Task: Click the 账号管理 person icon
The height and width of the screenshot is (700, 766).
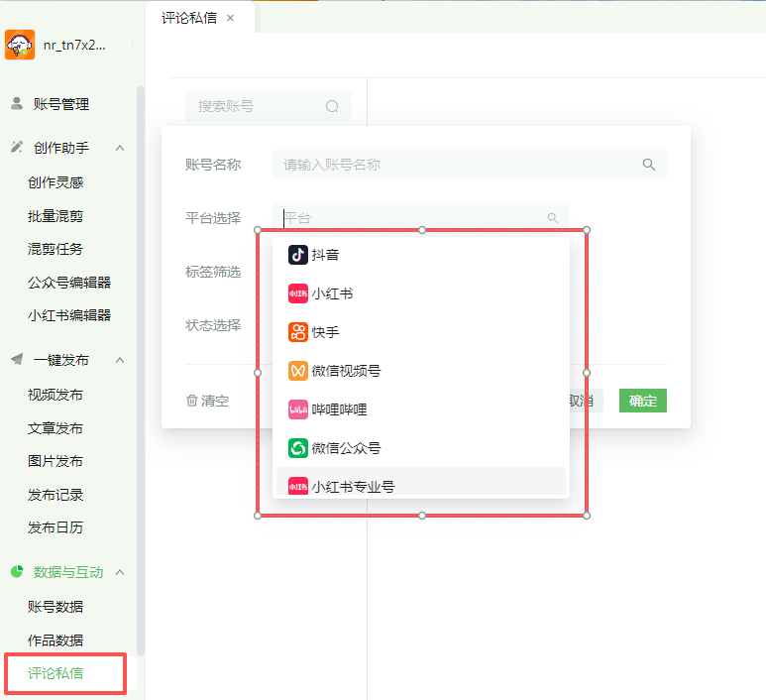Action: (17, 103)
